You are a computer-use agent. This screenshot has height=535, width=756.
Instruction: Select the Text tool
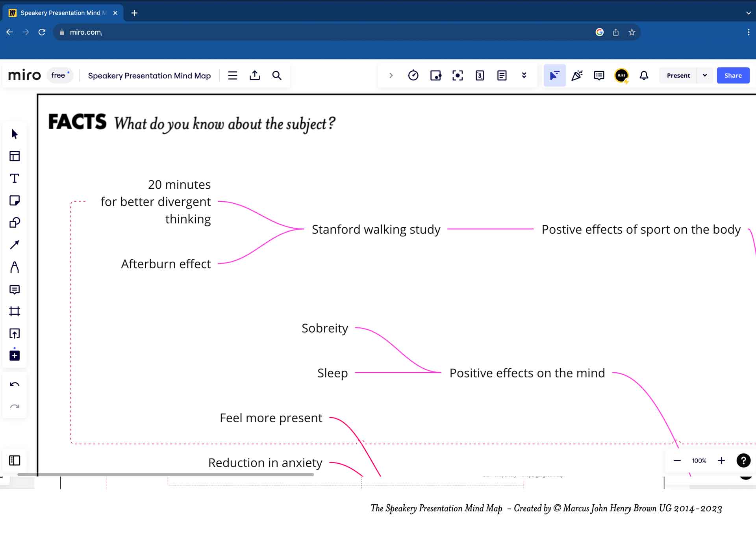coord(15,178)
